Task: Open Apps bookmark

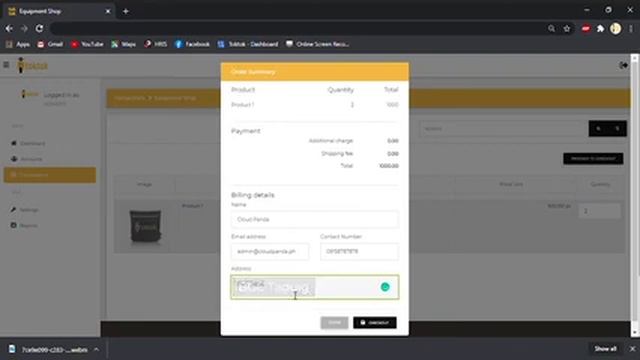Action: [18, 44]
